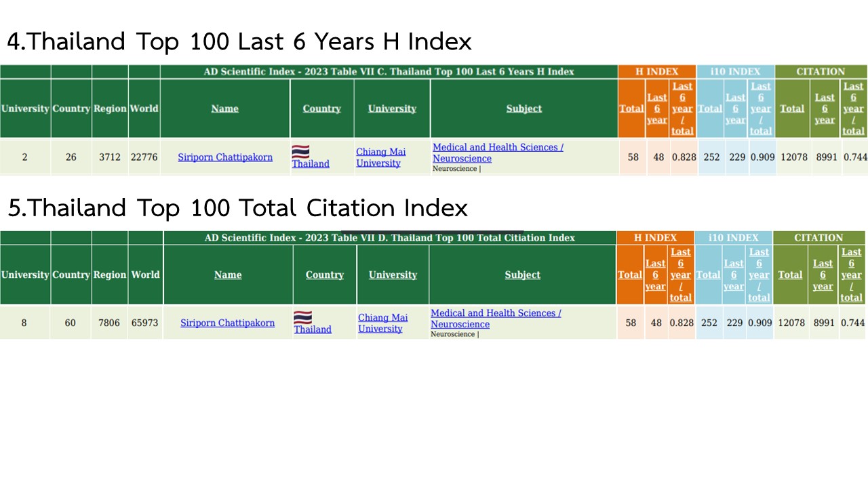Image resolution: width=868 pixels, height=488 pixels.
Task: Select citation ratio 0.744 in Table VII C
Action: click(855, 157)
